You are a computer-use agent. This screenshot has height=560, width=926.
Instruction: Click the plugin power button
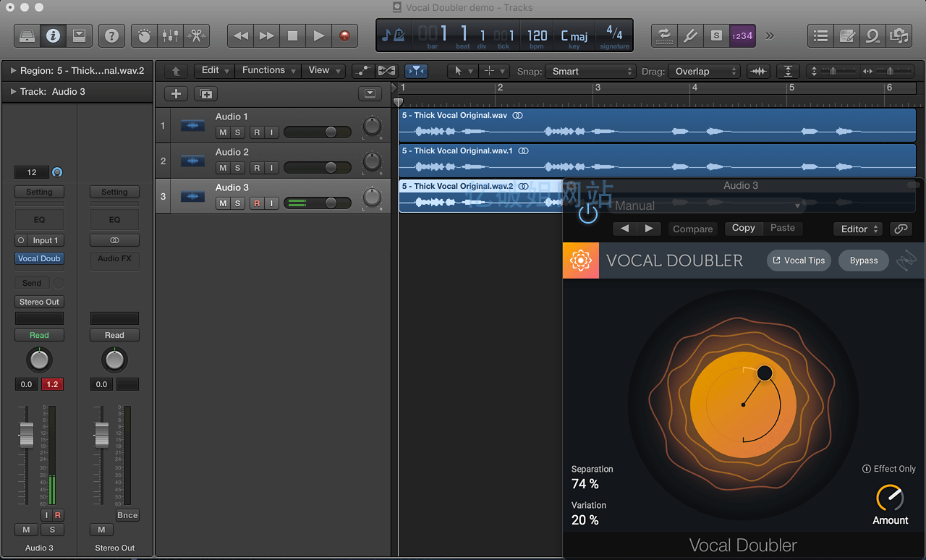[588, 213]
